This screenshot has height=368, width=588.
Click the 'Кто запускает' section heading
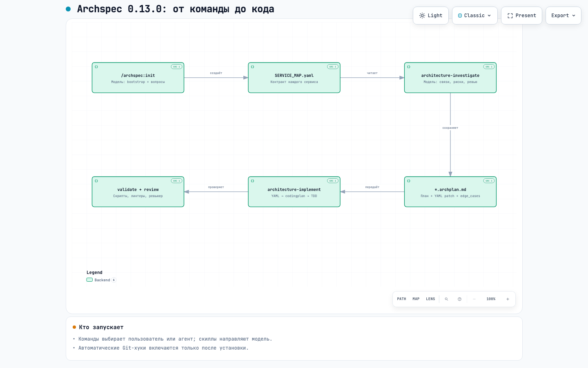coord(101,327)
